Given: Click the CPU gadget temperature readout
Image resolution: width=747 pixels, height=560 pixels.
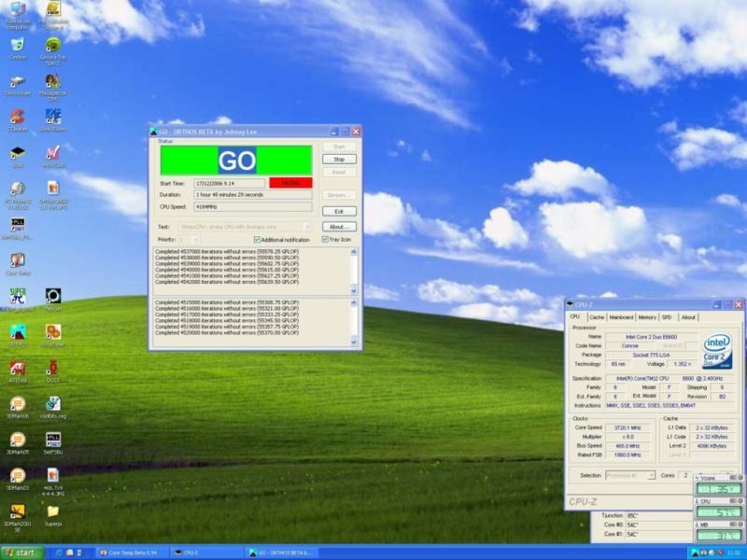Looking at the screenshot, I should (x=719, y=511).
